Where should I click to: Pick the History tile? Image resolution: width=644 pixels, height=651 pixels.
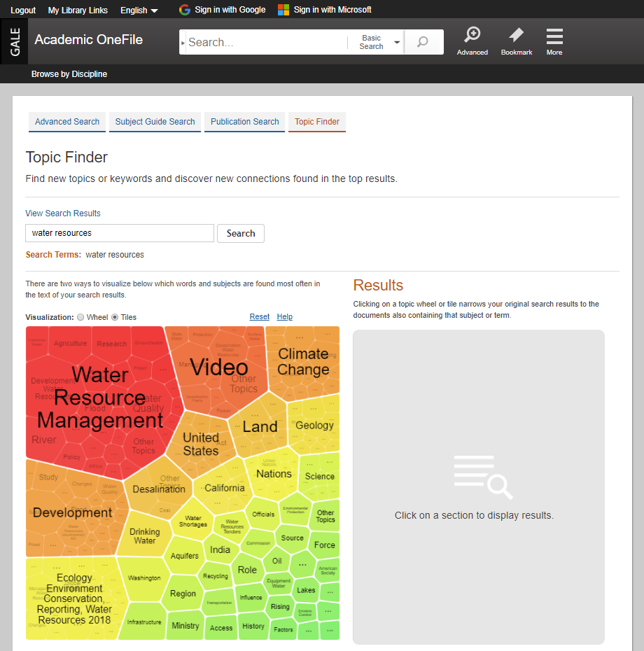[x=253, y=626]
